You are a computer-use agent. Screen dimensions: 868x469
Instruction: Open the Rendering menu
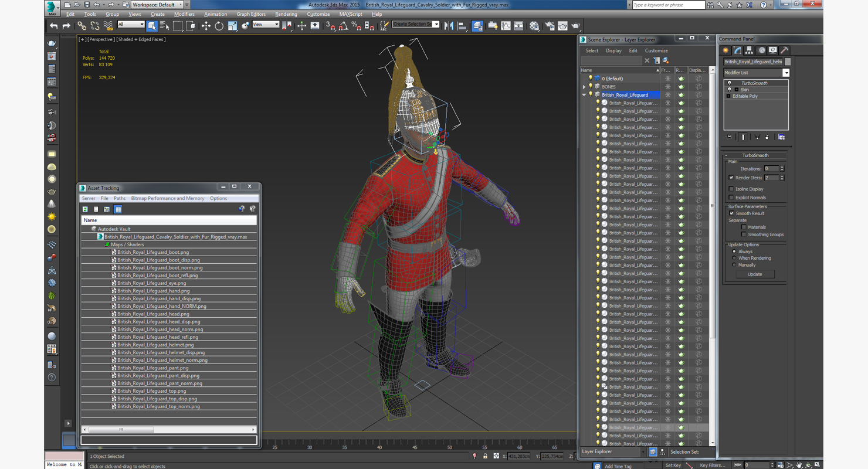(286, 14)
